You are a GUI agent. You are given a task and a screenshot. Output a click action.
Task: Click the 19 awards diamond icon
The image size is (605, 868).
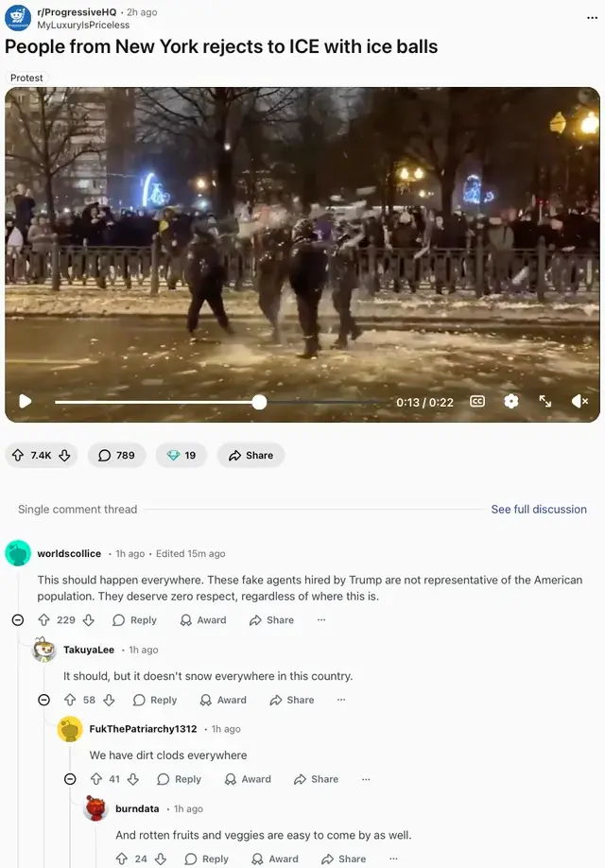click(x=174, y=455)
